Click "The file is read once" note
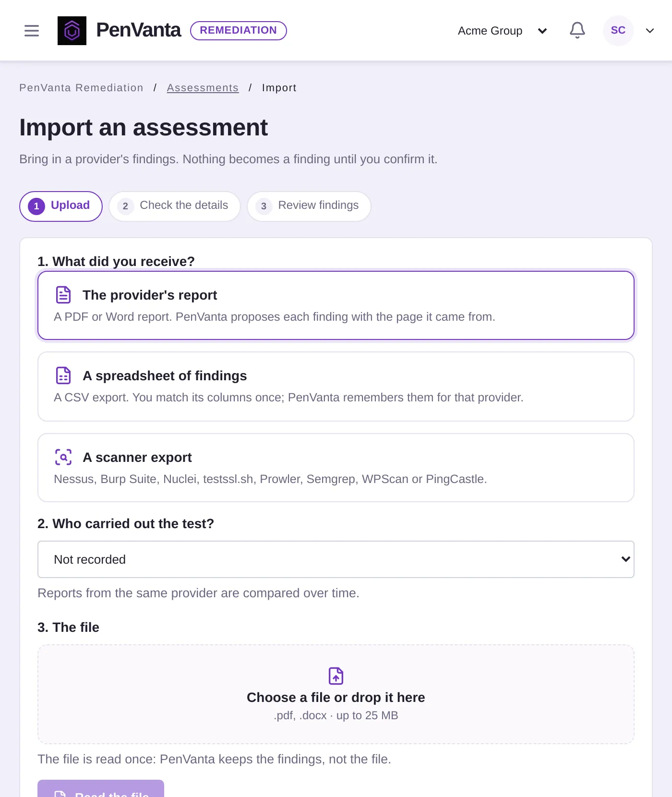The image size is (672, 797). [x=214, y=759]
